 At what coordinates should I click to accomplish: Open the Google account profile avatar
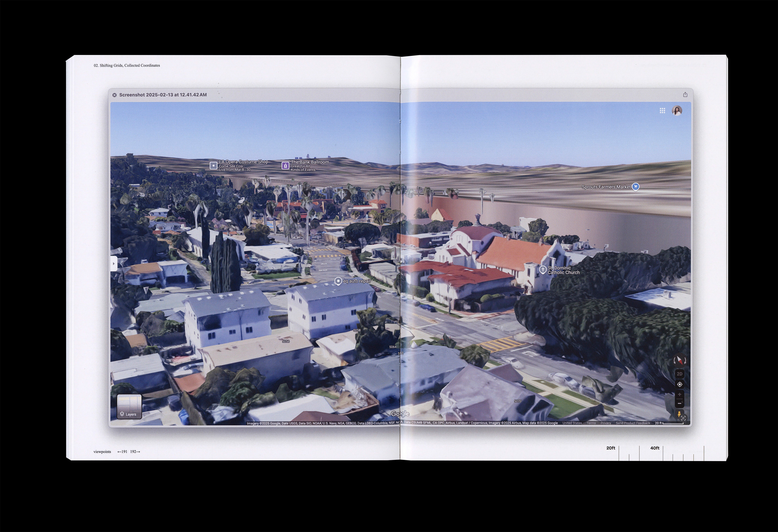677,111
